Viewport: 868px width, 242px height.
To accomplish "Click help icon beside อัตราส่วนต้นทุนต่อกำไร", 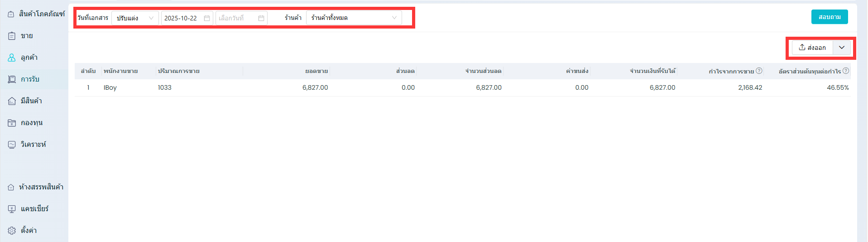I will [846, 71].
